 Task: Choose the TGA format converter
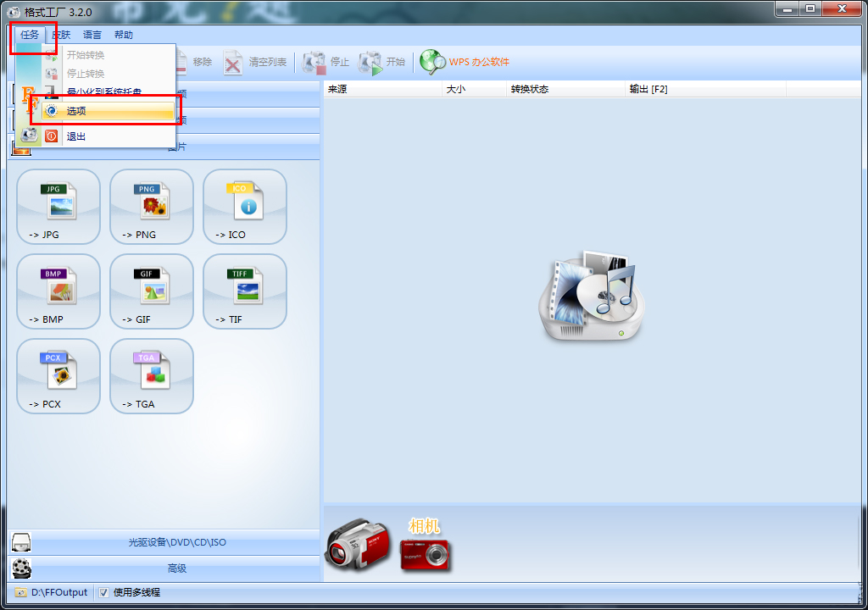point(152,375)
